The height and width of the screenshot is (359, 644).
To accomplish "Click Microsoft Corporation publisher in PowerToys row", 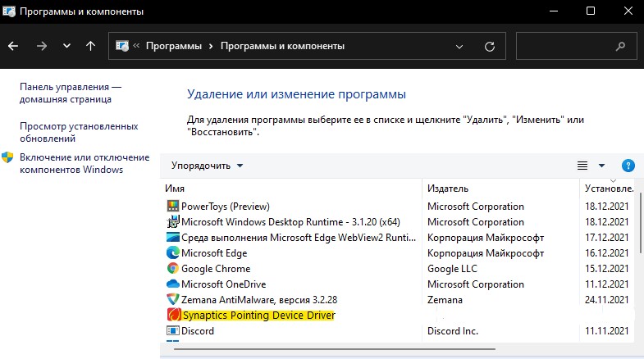I will click(x=476, y=207).
